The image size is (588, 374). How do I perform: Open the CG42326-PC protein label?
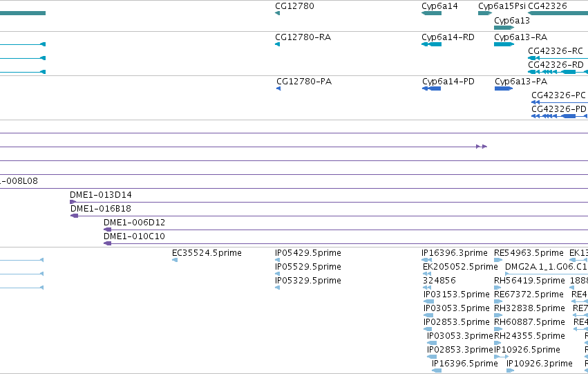(558, 95)
